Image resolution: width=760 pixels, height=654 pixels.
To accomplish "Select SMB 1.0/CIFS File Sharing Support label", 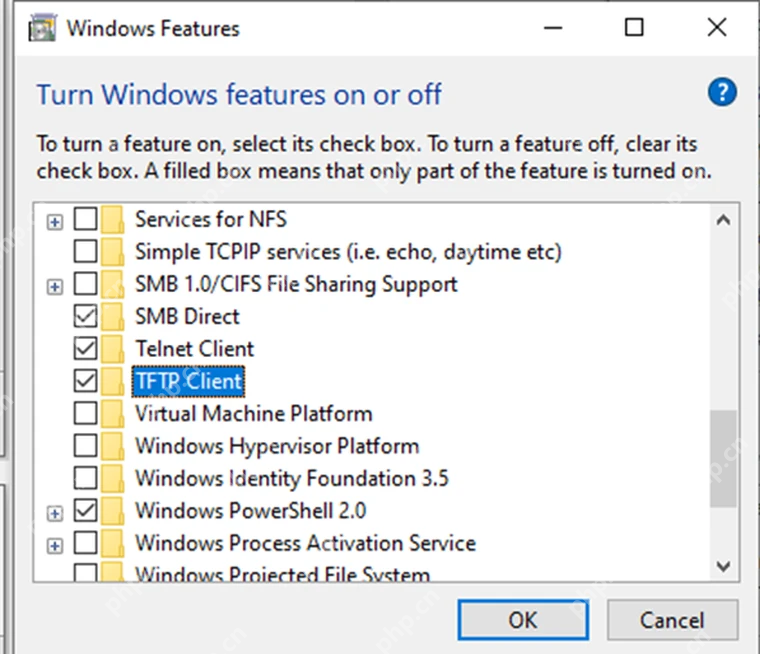I will 296,284.
